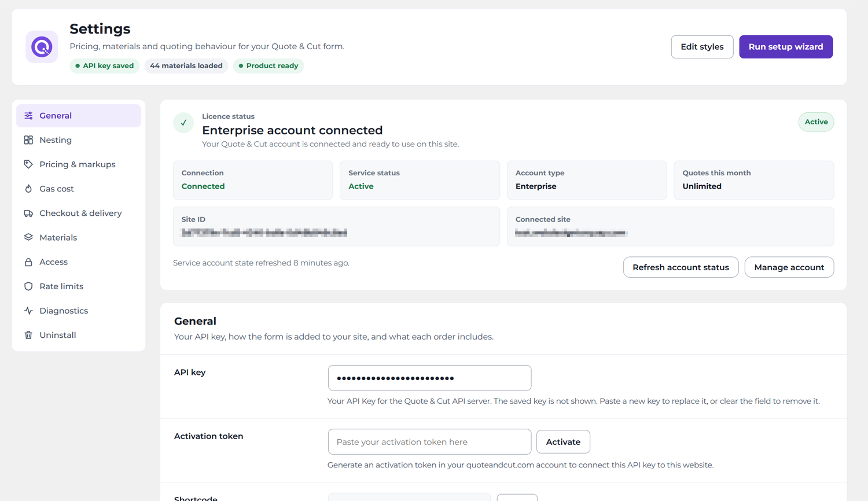Click the Rate limits shield icon

coord(28,286)
